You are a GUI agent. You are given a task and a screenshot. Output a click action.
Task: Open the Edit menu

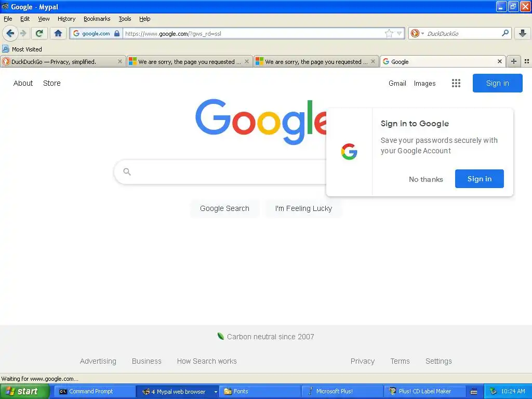click(25, 19)
